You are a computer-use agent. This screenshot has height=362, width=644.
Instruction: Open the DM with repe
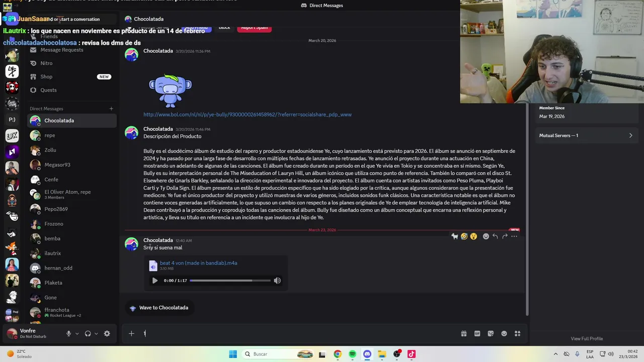tap(71, 135)
